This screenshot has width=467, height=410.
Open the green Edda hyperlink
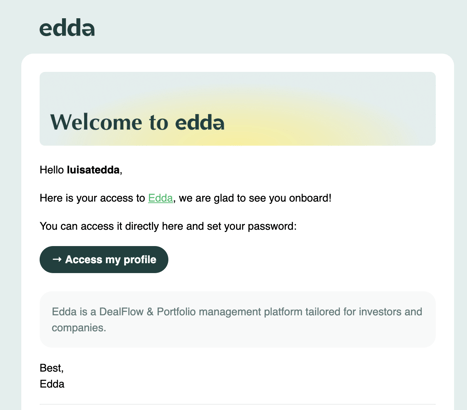click(160, 198)
